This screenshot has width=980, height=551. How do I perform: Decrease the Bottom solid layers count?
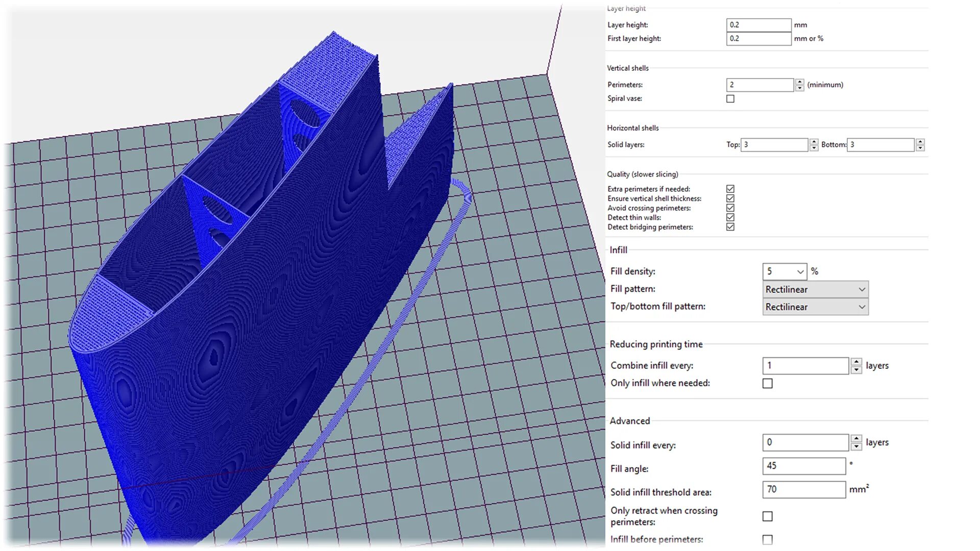tap(920, 148)
